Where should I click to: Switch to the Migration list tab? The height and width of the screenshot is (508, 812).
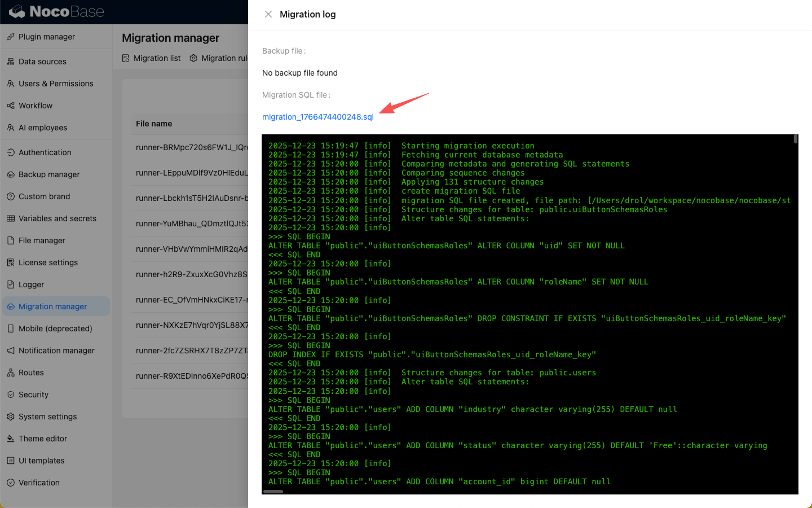[x=152, y=58]
